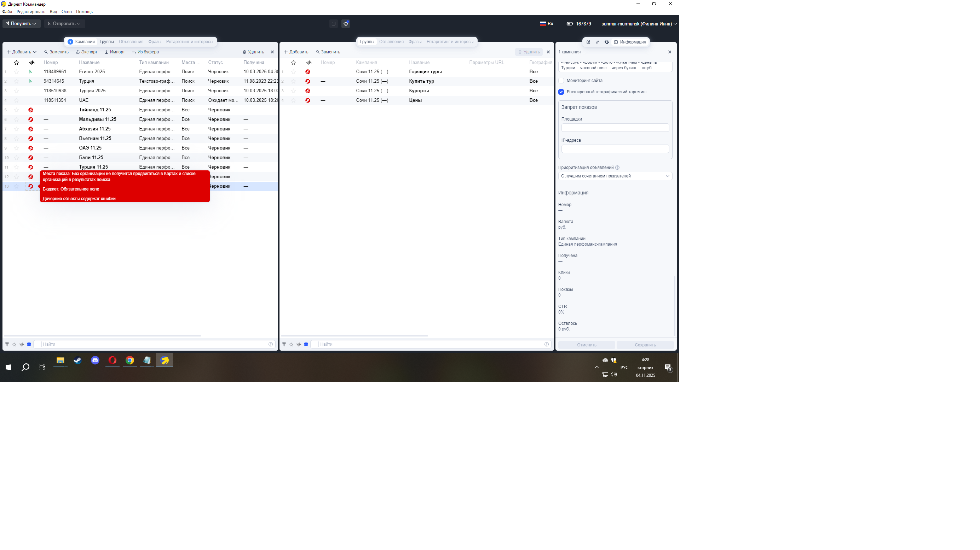The image size is (980, 550).
Task: Star the Египет 2025 campaign
Action: pyautogui.click(x=16, y=72)
